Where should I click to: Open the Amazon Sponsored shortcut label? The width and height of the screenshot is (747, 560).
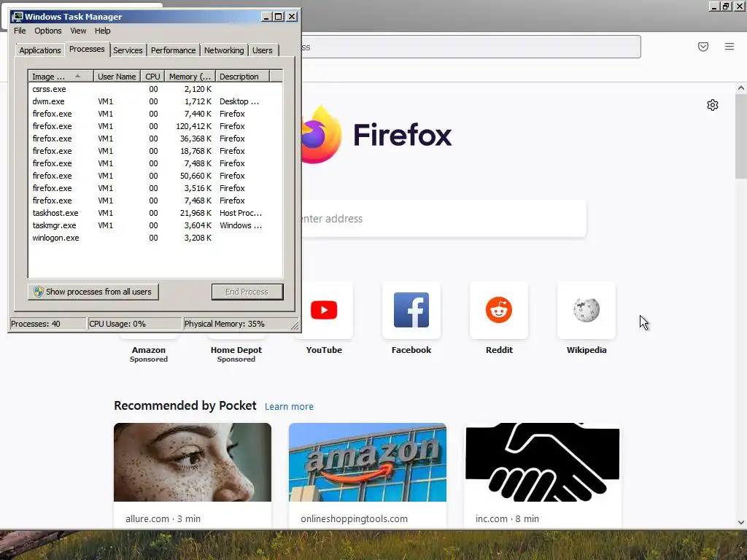tap(149, 354)
